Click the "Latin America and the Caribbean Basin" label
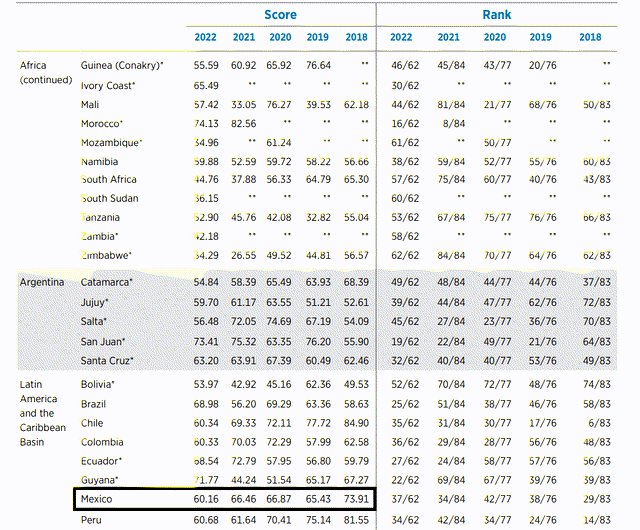Image resolution: width=640 pixels, height=530 pixels. point(42,413)
